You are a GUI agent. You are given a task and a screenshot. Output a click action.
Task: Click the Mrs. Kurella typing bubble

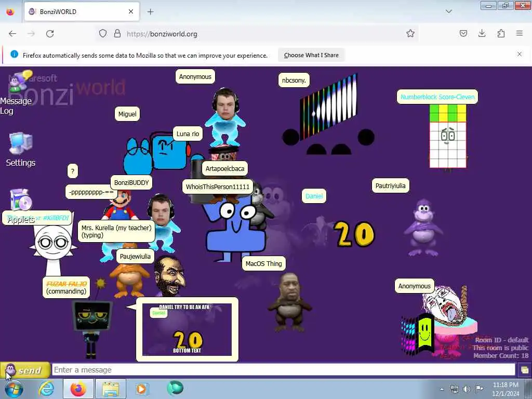pyautogui.click(x=116, y=231)
